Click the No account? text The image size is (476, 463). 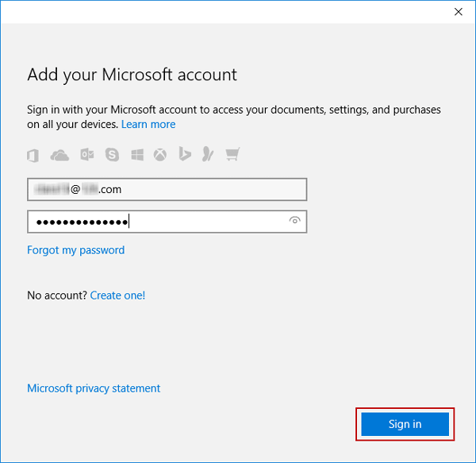click(57, 295)
